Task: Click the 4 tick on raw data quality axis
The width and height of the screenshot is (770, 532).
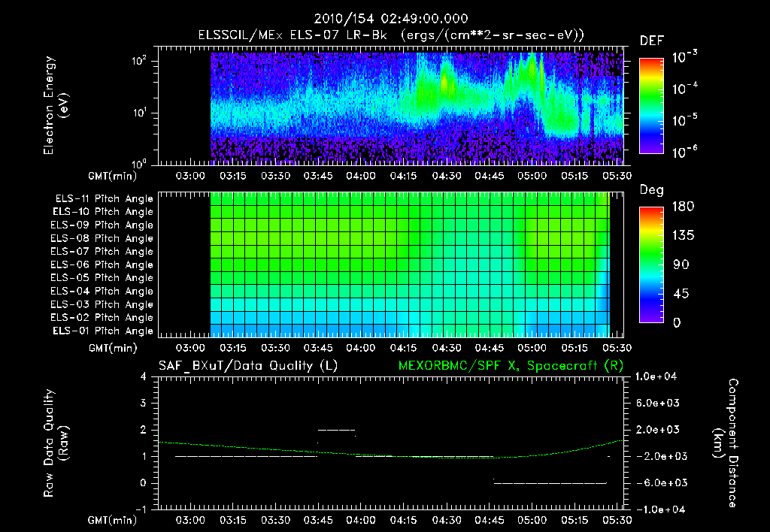Action: (x=144, y=376)
